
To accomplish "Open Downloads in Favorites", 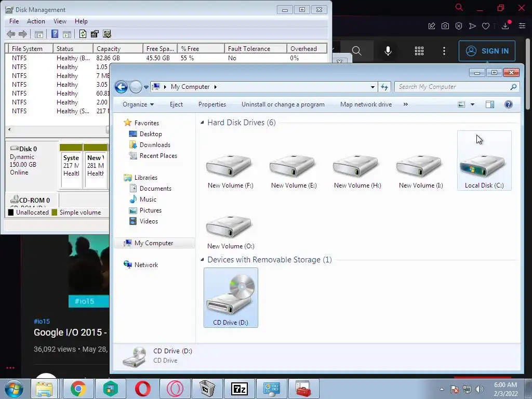I will (155, 145).
